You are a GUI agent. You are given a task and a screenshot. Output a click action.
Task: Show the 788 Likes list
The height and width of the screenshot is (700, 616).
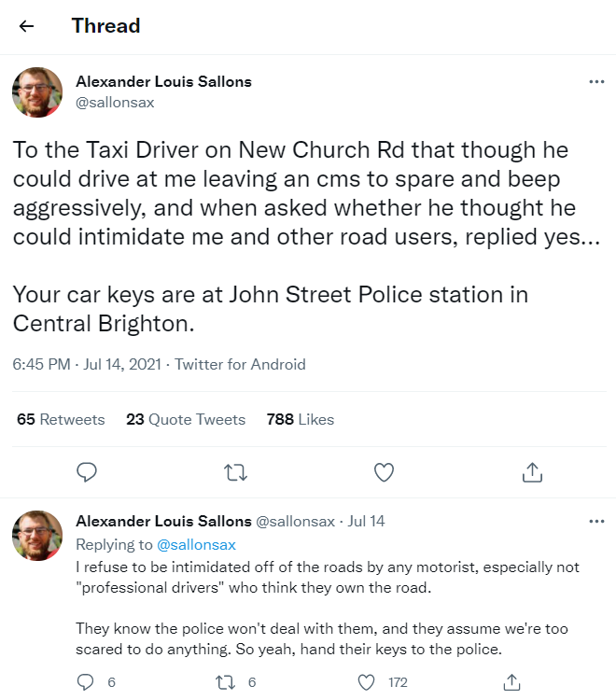(300, 419)
